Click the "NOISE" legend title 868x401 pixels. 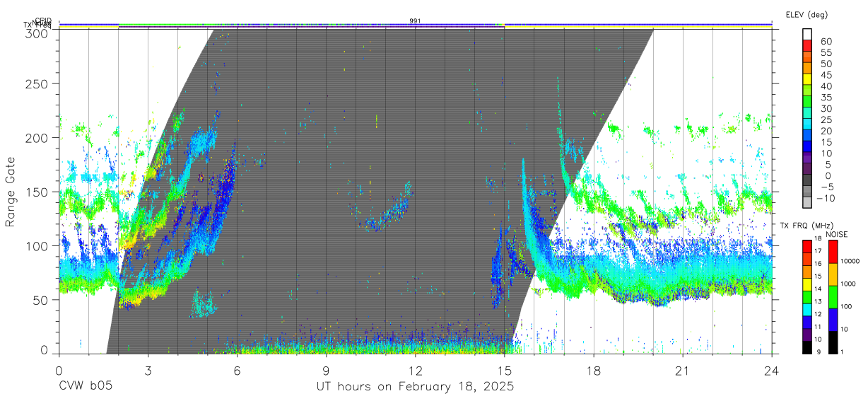click(x=836, y=234)
